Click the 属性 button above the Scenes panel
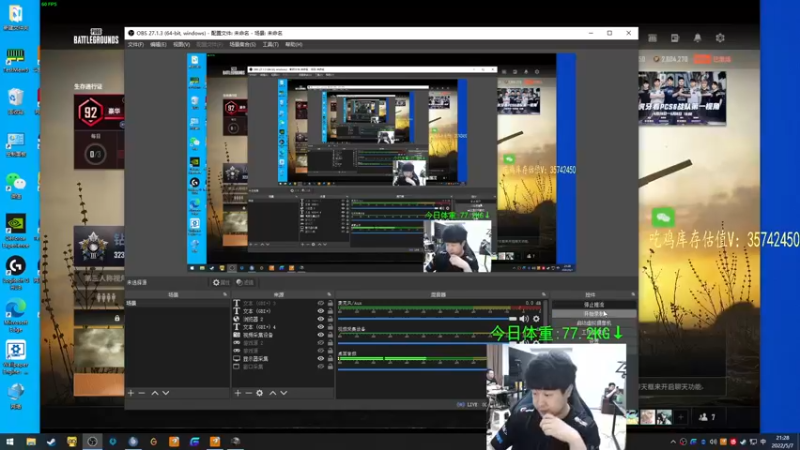This screenshot has width=800, height=450. click(221, 282)
